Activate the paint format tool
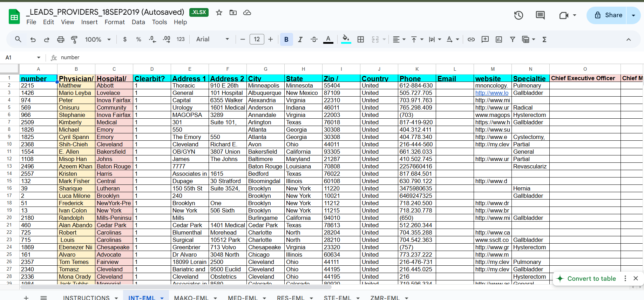This screenshot has height=300, width=644. tap(74, 40)
